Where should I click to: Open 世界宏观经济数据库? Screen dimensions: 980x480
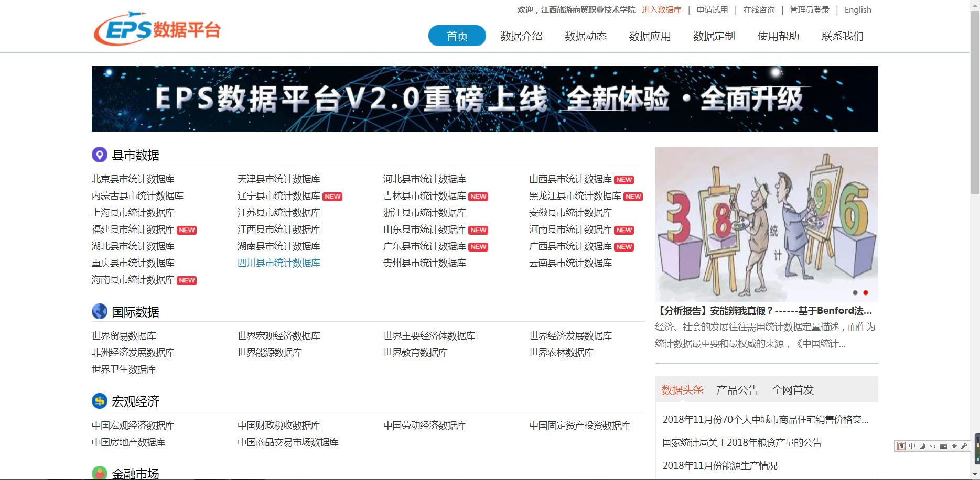279,336
